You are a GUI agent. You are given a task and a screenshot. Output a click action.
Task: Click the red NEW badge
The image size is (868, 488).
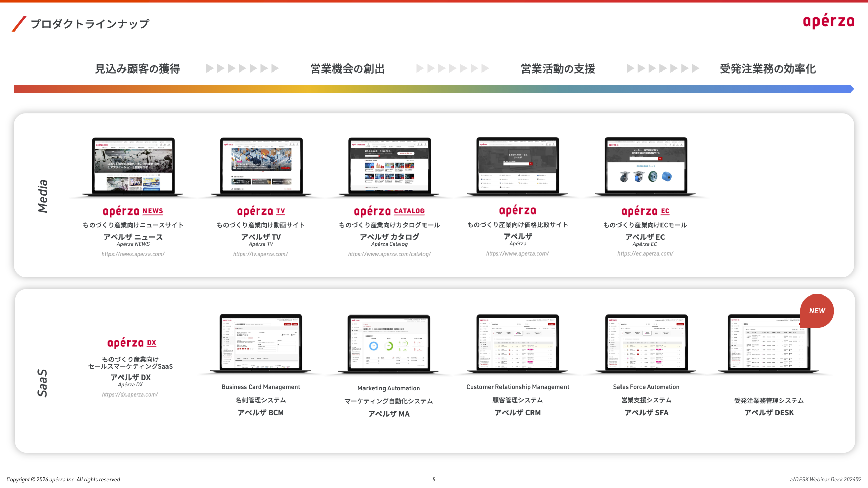[817, 311]
